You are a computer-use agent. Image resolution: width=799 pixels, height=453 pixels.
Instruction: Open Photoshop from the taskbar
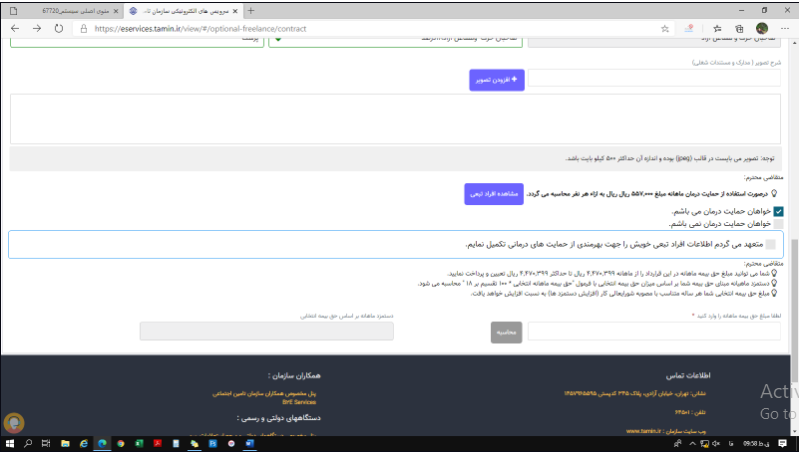[213, 444]
